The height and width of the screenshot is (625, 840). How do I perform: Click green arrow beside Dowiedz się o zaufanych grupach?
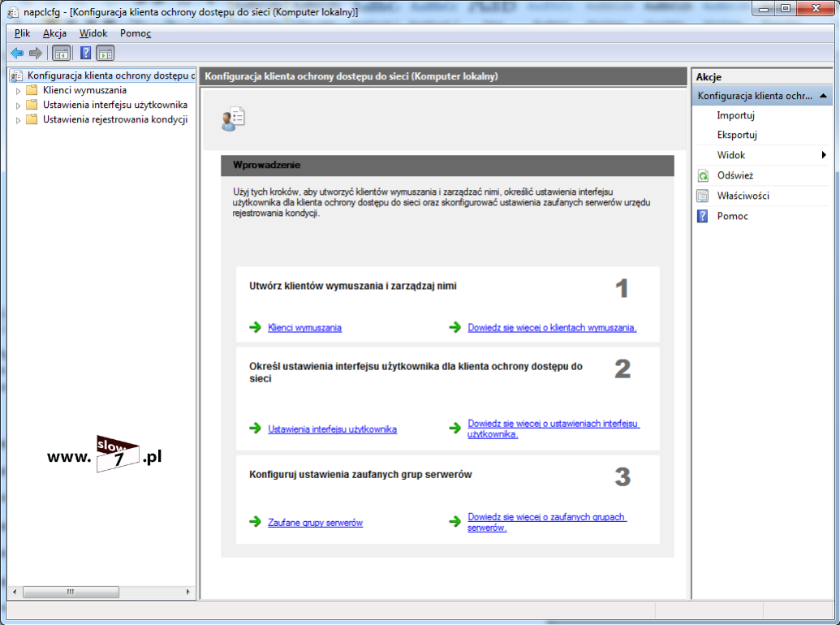click(454, 522)
